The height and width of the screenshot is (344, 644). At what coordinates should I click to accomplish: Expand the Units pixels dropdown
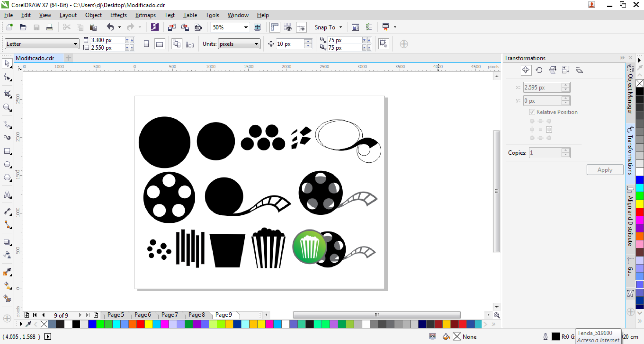coord(256,44)
